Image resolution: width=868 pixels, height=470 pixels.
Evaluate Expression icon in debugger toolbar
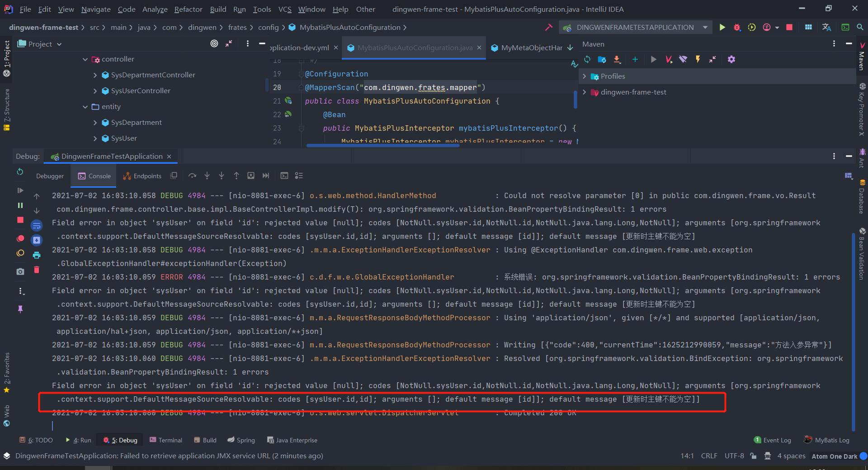click(284, 176)
